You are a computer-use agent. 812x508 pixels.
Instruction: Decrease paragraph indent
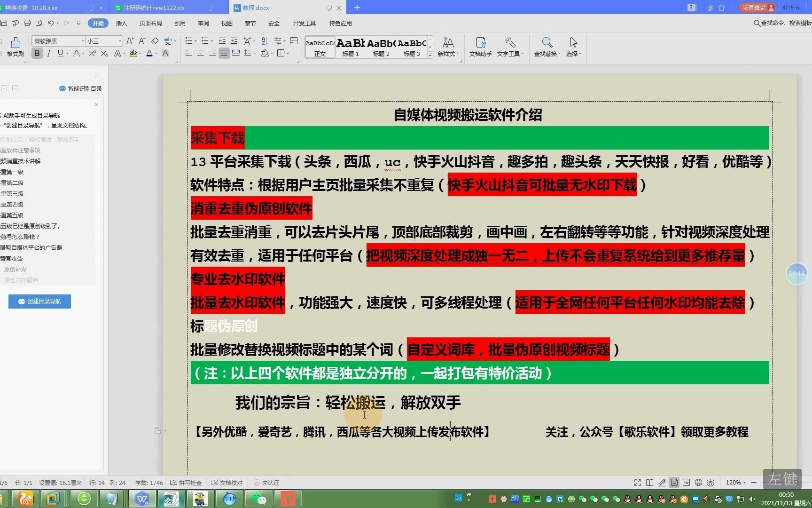[222, 41]
